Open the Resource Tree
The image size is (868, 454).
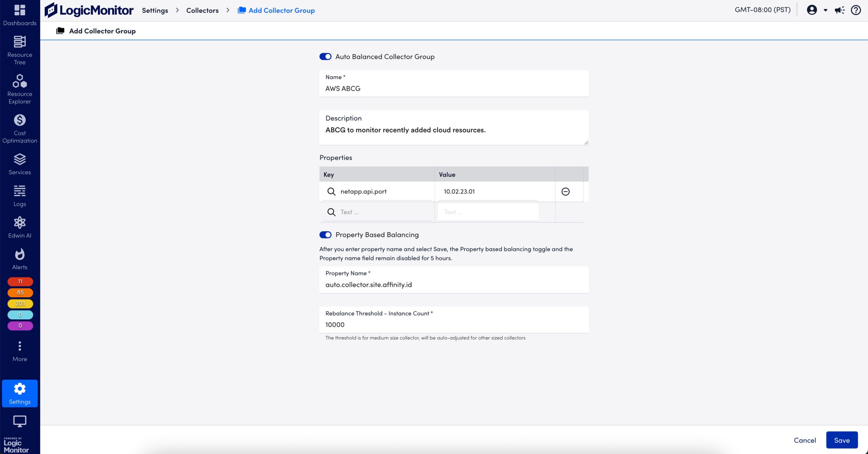click(x=19, y=50)
